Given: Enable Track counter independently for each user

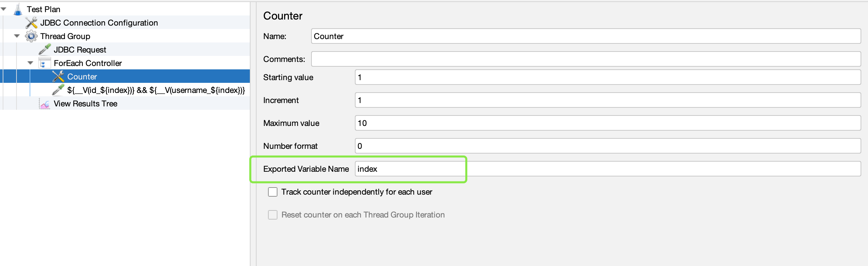Looking at the screenshot, I should (x=273, y=192).
